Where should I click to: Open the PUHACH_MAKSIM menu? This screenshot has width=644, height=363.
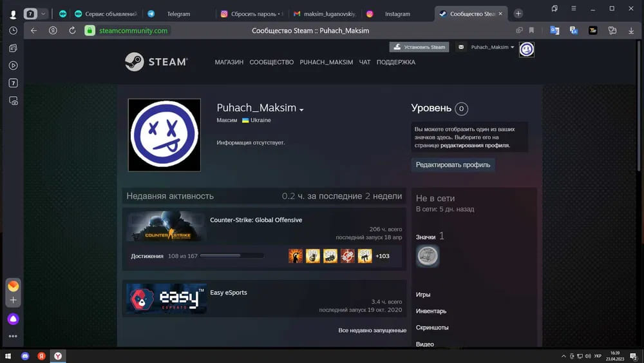tap(326, 62)
